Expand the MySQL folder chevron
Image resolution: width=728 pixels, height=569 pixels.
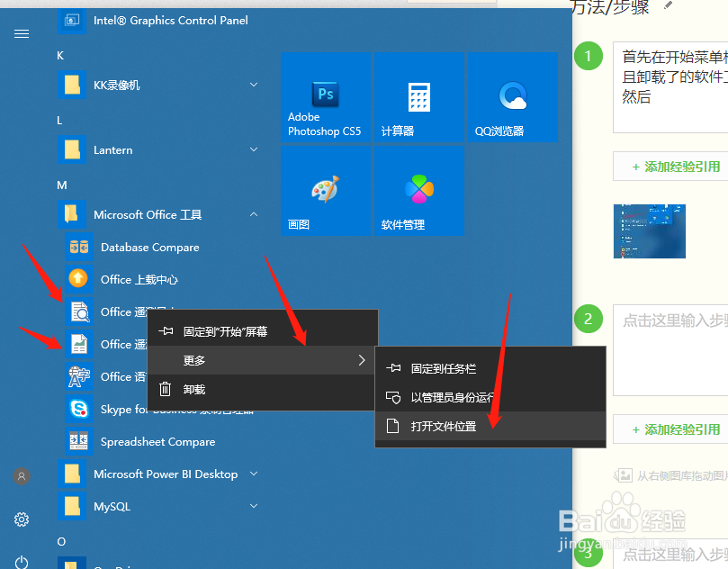tap(254, 506)
